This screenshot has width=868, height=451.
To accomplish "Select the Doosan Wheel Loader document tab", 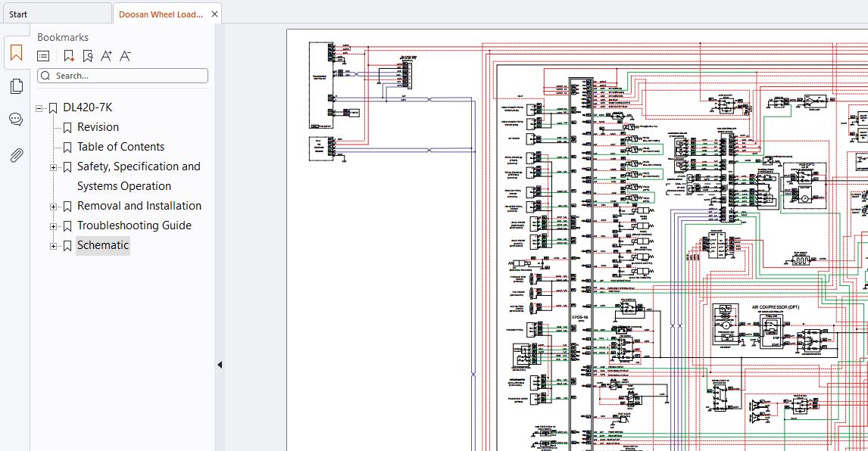I will 161,14.
